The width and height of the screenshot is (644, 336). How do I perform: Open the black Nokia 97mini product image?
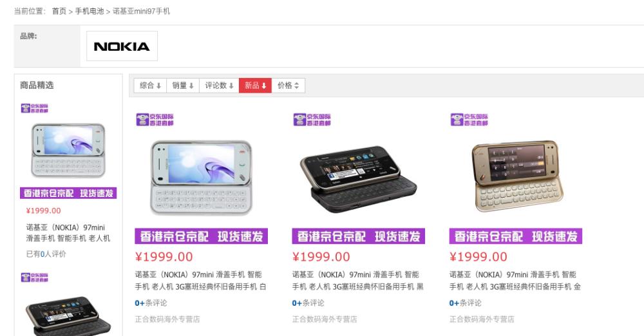coord(358,178)
